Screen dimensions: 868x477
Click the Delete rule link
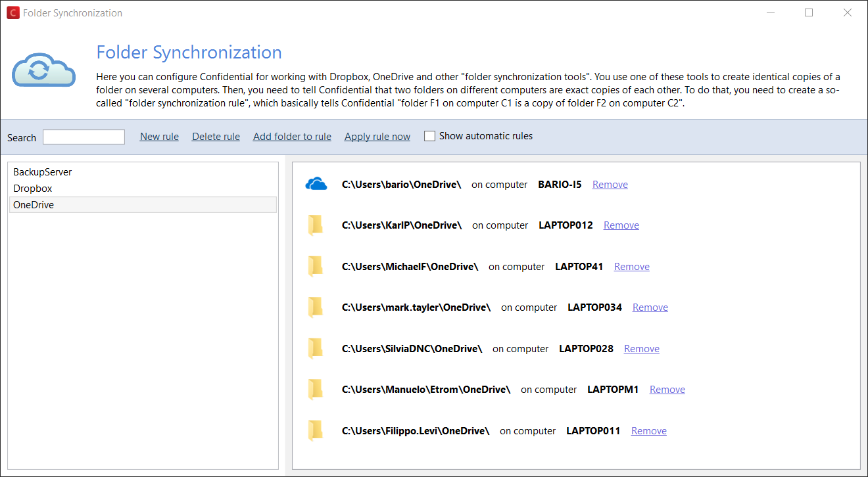pos(216,137)
